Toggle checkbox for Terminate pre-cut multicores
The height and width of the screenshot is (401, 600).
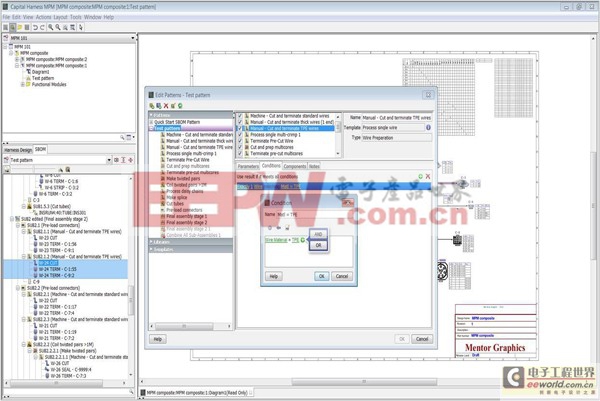[x=240, y=153]
